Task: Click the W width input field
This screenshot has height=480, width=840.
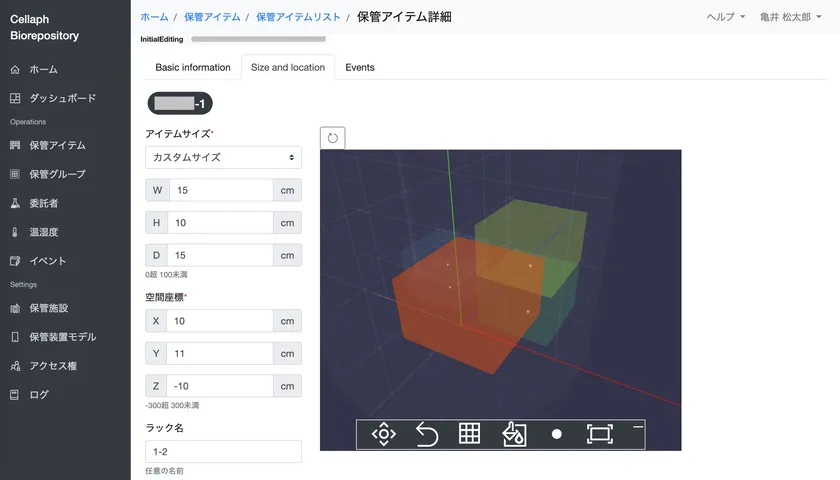Action: point(221,190)
